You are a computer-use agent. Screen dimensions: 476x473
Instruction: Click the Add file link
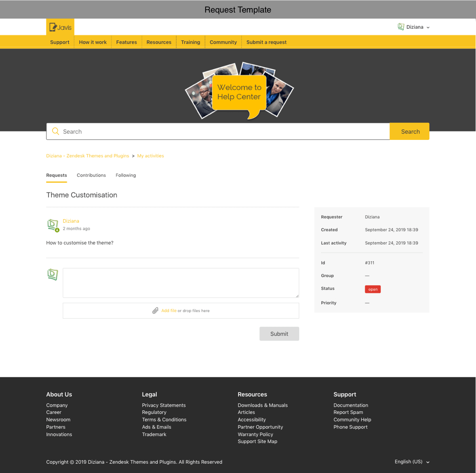[x=168, y=310]
